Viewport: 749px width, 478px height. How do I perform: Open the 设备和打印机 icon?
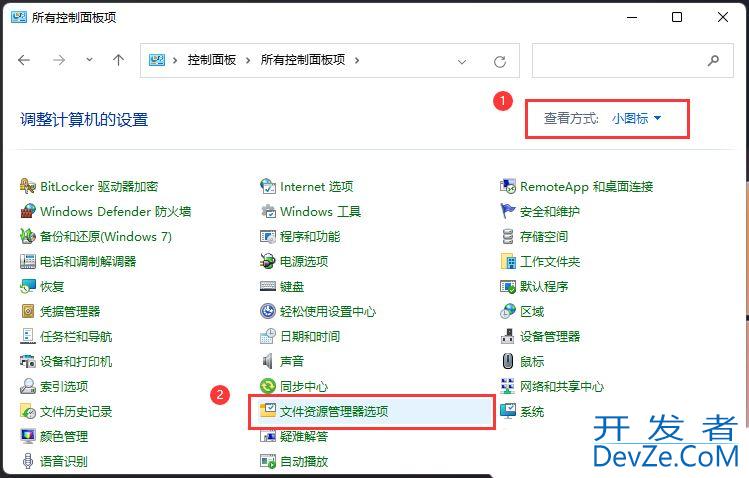[28, 361]
